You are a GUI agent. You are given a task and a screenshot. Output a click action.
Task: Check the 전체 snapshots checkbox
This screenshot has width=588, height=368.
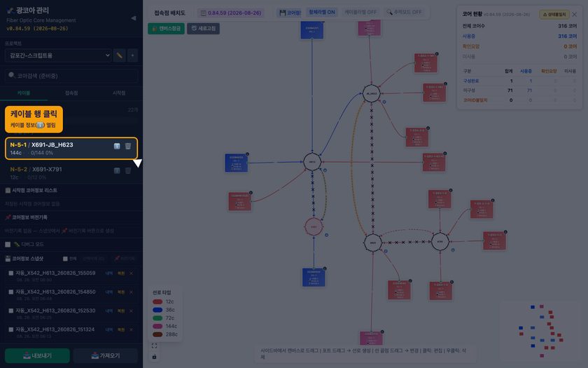65,259
